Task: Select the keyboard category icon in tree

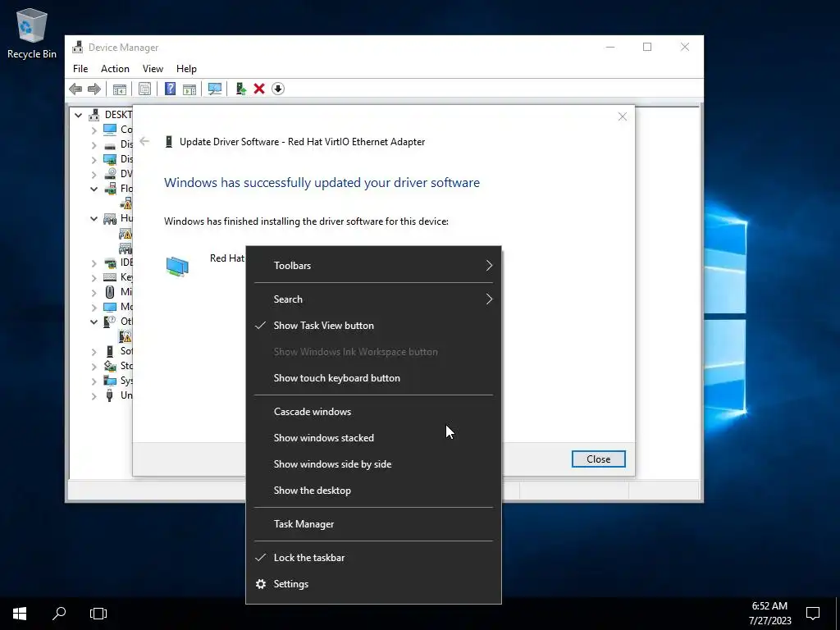Action: coord(110,277)
